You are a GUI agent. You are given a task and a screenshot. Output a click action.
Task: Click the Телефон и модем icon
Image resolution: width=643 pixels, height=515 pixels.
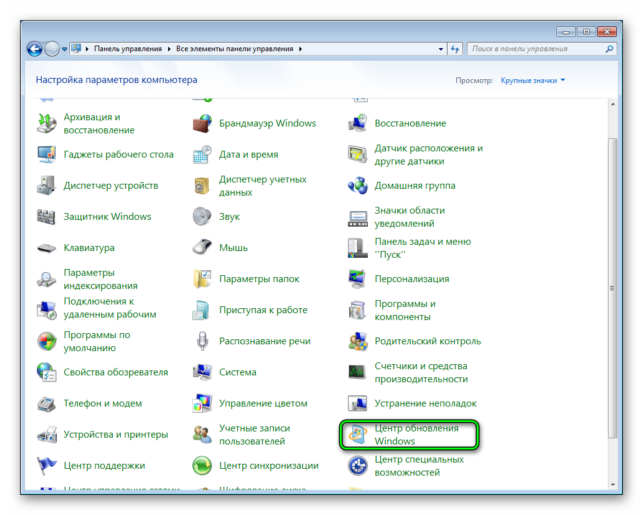click(x=46, y=403)
